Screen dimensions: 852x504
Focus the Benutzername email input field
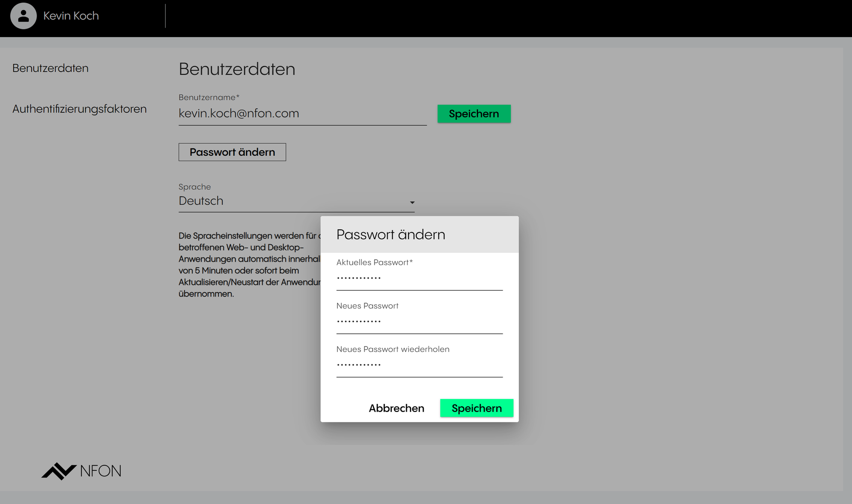click(x=302, y=114)
